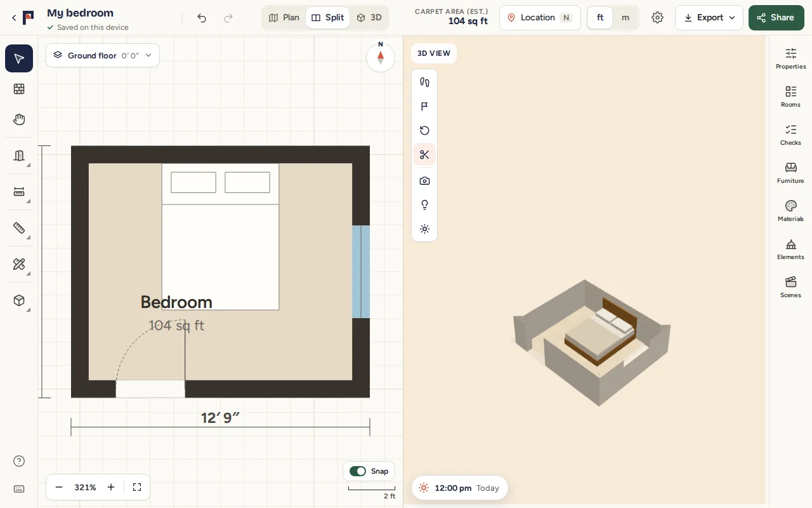Switch to Split view tab
Screen dimensions: 812x508
point(327,18)
